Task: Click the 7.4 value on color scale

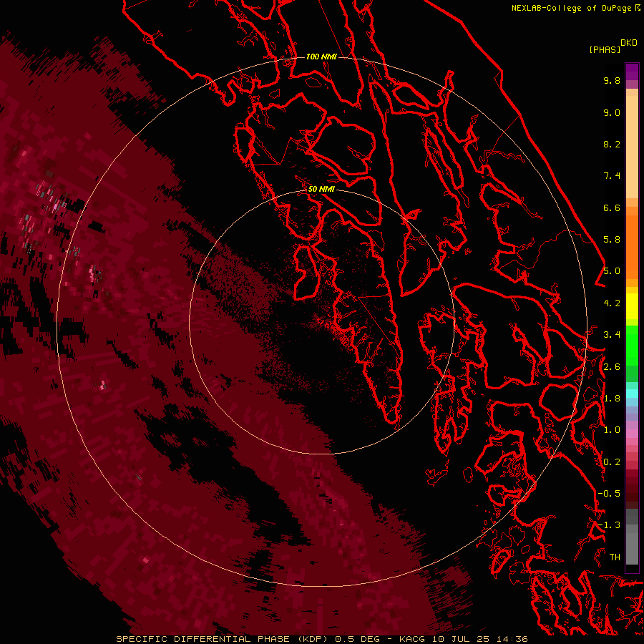Action: [x=612, y=176]
